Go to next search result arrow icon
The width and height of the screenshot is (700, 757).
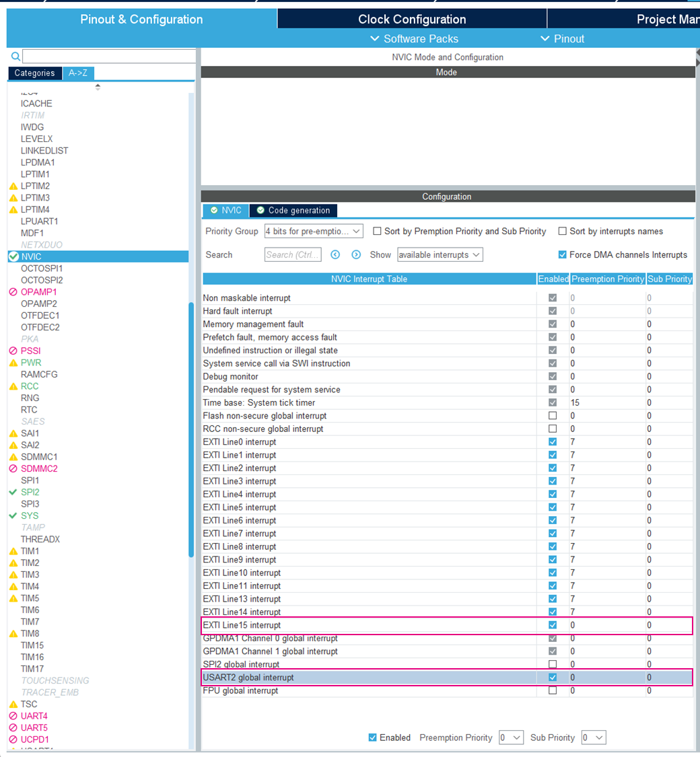[x=356, y=254]
